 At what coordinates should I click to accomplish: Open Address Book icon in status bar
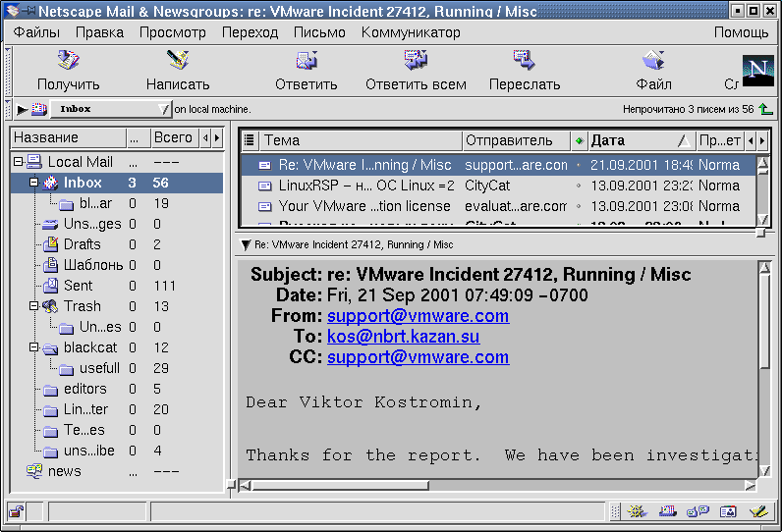click(x=728, y=511)
